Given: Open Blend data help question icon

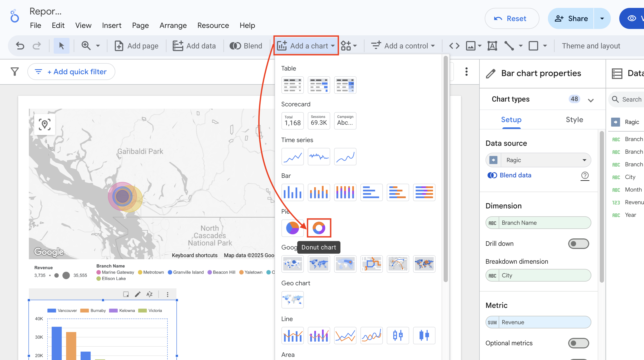Looking at the screenshot, I should 585,175.
